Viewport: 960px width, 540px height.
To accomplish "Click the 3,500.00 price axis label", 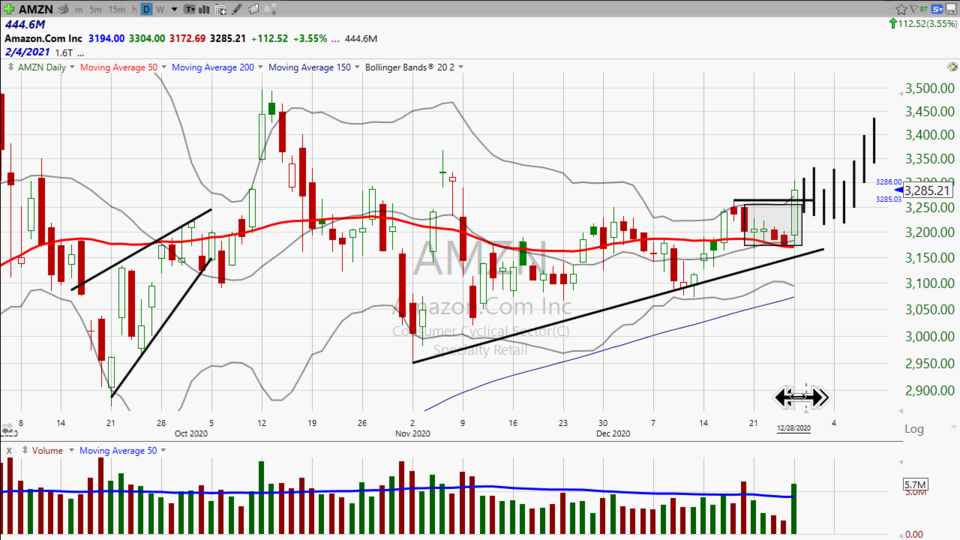I will tap(929, 88).
